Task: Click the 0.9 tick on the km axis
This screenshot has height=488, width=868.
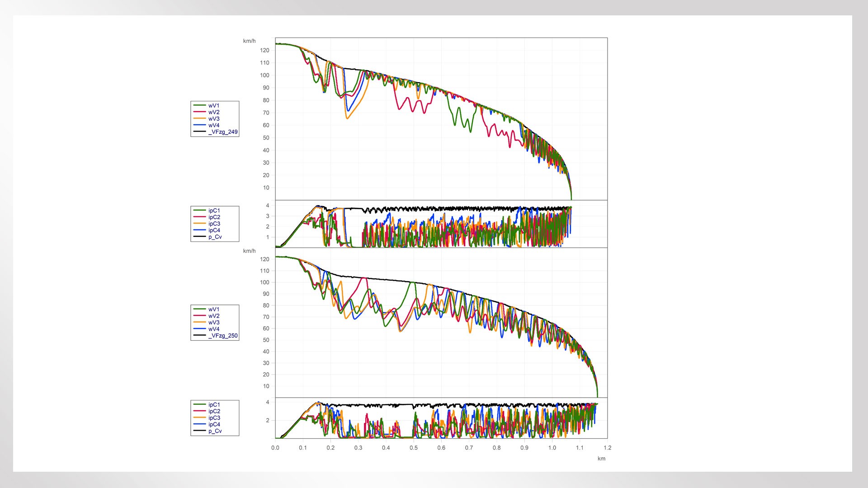Action: [x=524, y=448]
